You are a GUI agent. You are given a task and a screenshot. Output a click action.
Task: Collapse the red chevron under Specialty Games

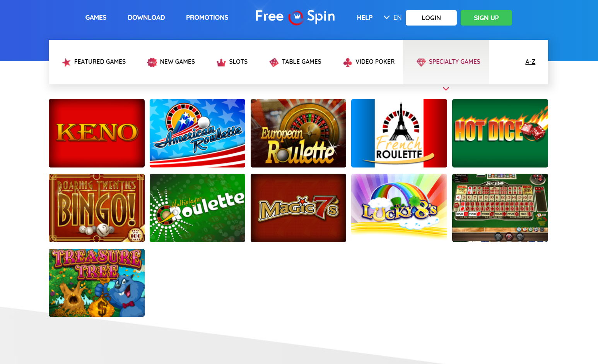446,89
